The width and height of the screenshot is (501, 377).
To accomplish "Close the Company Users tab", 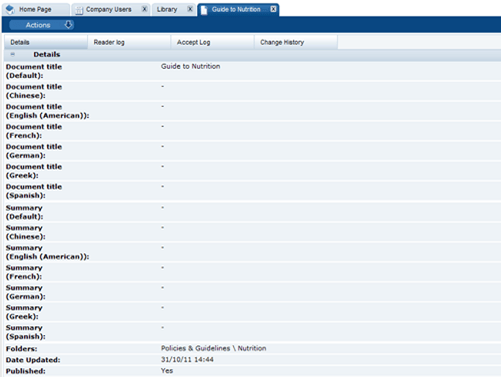I will [x=145, y=9].
